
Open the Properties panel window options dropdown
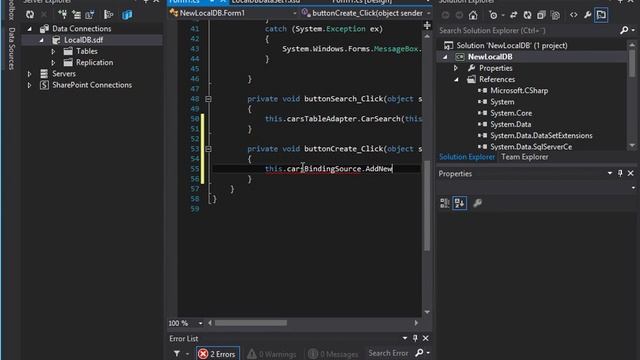[610, 173]
